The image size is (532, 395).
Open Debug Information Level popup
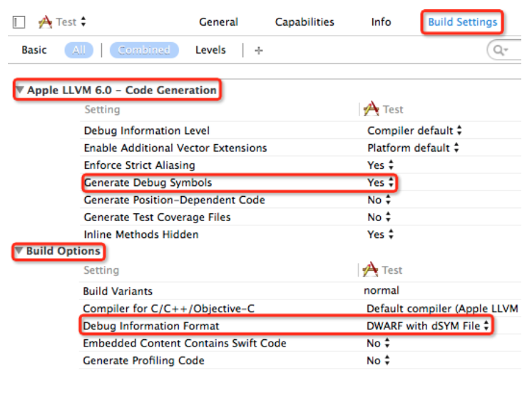[414, 130]
